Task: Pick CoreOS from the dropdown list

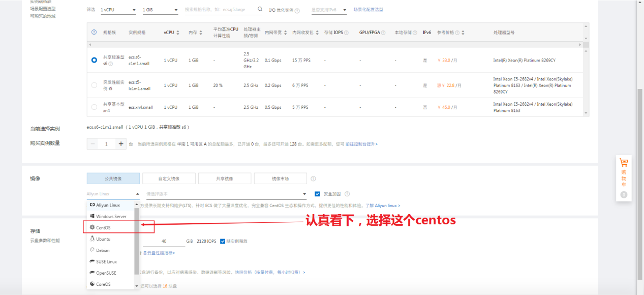Action: point(111,284)
